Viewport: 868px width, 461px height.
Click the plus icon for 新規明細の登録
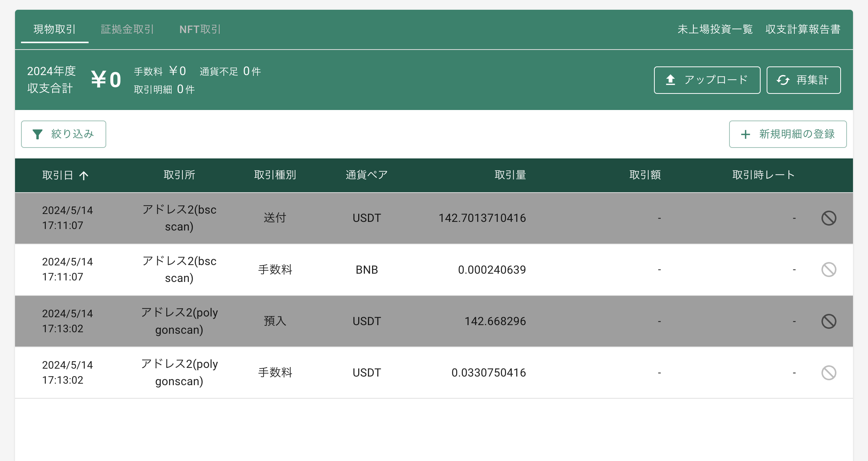pos(746,134)
